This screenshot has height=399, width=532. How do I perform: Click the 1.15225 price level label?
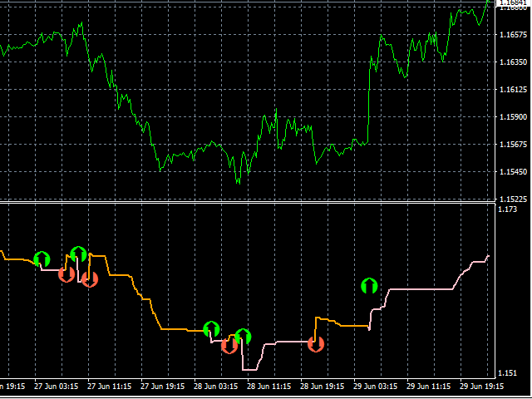(514, 199)
